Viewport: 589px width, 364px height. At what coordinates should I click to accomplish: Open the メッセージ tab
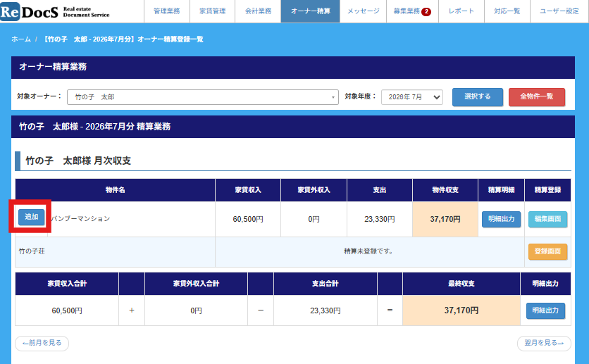[364, 11]
